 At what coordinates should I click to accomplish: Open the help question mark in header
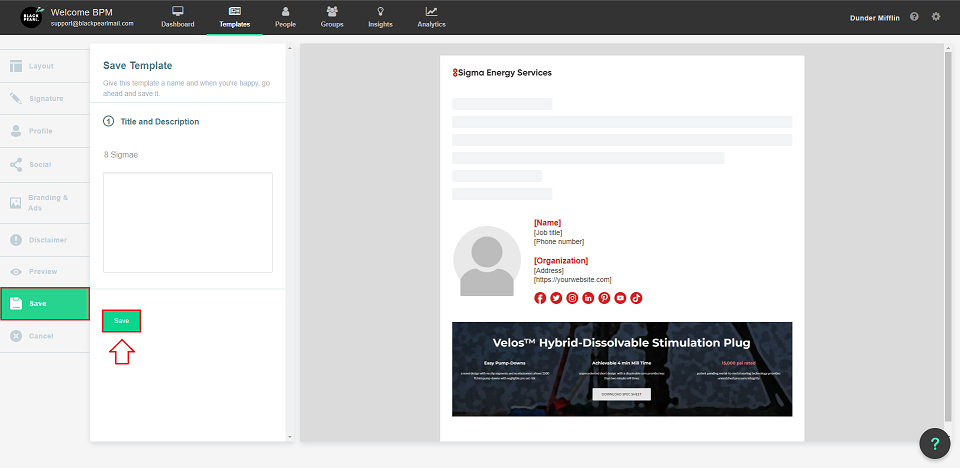tap(915, 17)
